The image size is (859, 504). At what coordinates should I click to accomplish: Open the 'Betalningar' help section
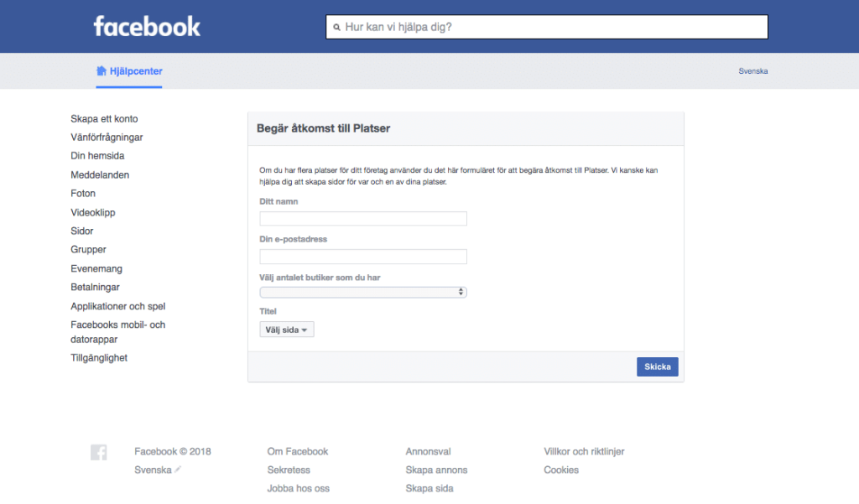pos(95,287)
